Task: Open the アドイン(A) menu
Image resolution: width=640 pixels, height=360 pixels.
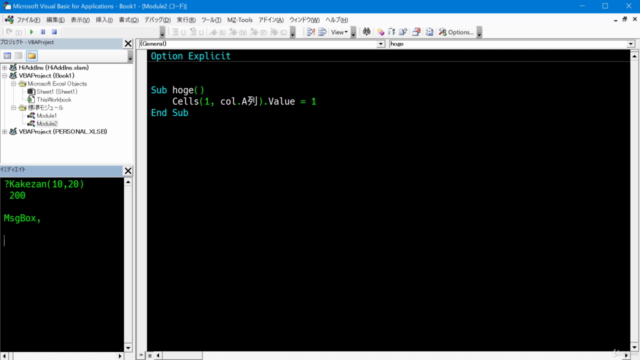Action: coord(271,20)
